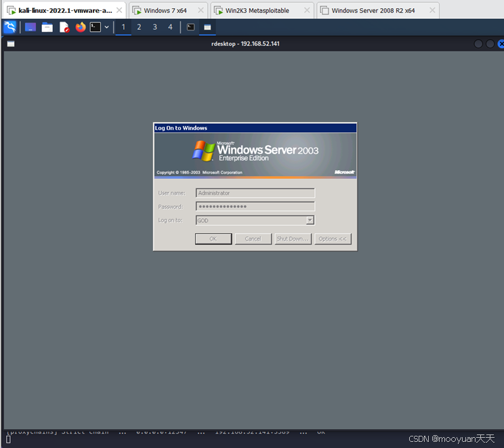This screenshot has height=448, width=504.
Task: Close the Win2K3 Metasploitable tab
Action: pyautogui.click(x=307, y=10)
